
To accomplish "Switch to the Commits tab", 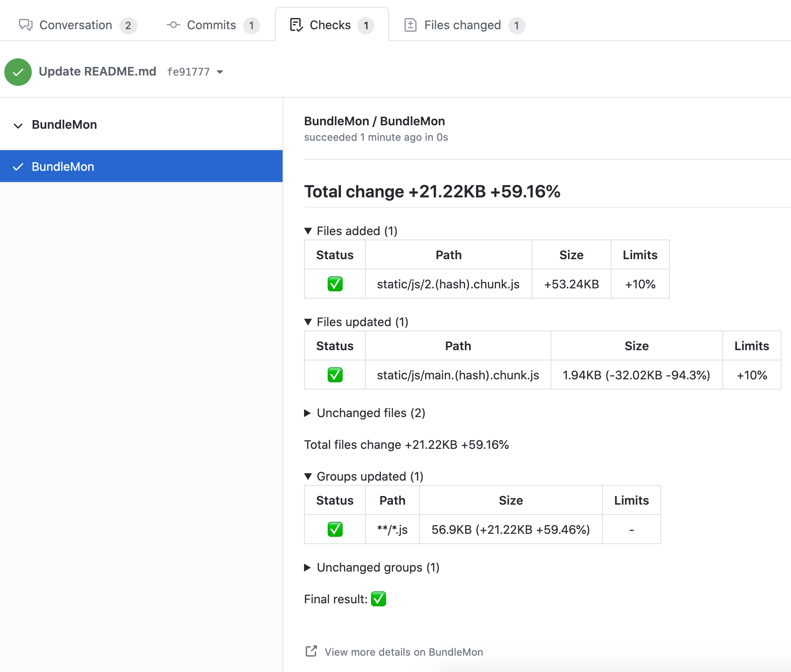I will 213,25.
